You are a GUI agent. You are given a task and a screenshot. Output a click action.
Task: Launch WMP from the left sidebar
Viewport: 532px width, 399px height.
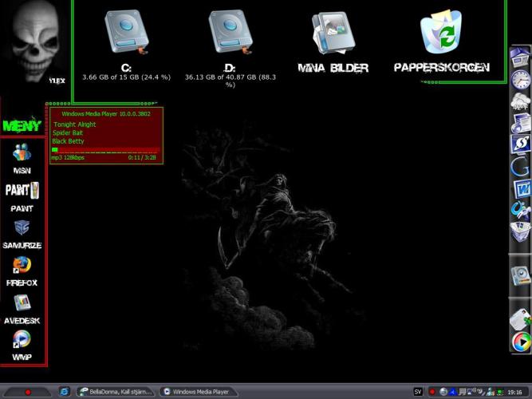click(22, 340)
